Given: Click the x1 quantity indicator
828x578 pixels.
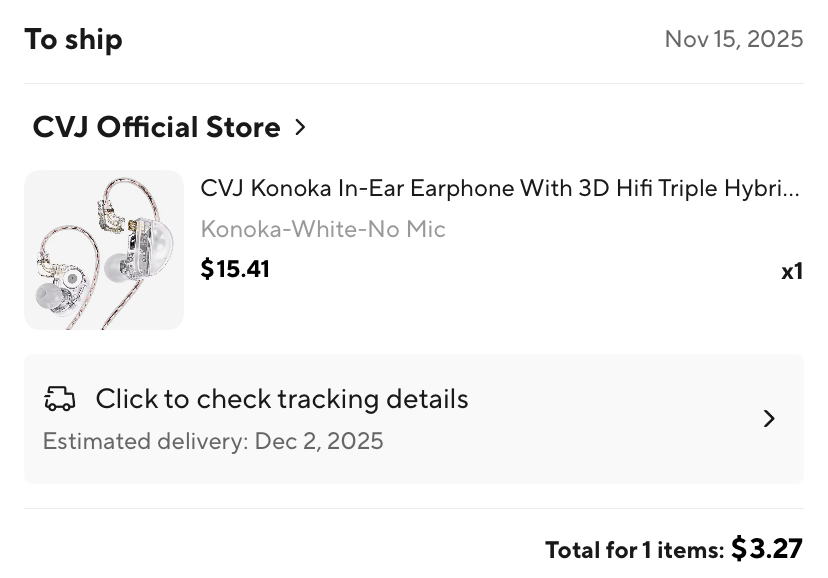Looking at the screenshot, I should click(x=792, y=272).
